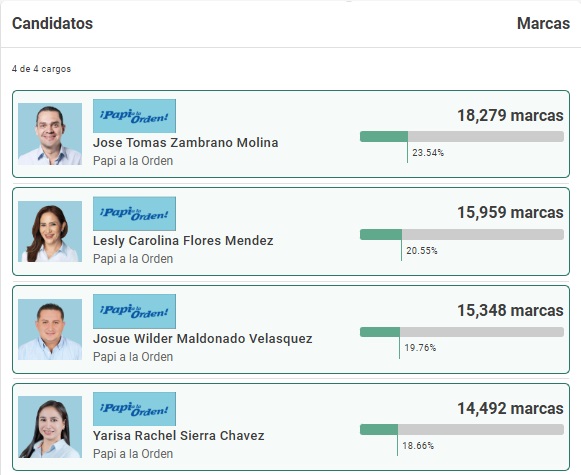Open Yarisa Rachel Sierra Chavez's name link
Image resolution: width=581 pixels, height=475 pixels.
point(179,436)
